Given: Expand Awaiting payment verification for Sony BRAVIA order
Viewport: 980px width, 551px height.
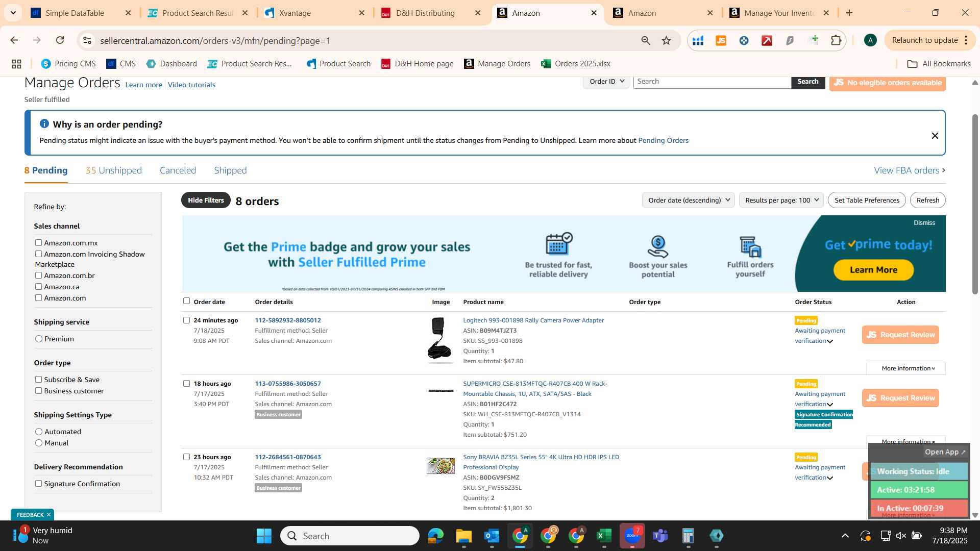Looking at the screenshot, I should click(830, 478).
